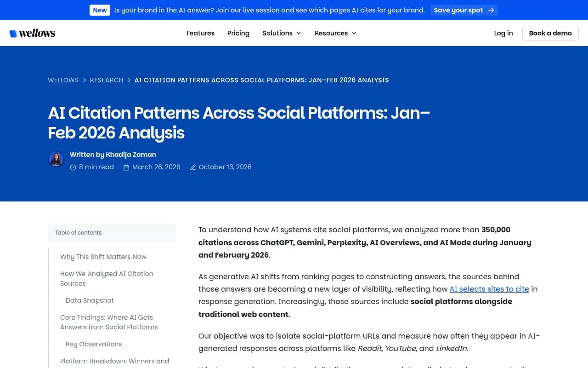Expand the Solutions dropdown menu
The width and height of the screenshot is (588, 368).
click(x=282, y=33)
